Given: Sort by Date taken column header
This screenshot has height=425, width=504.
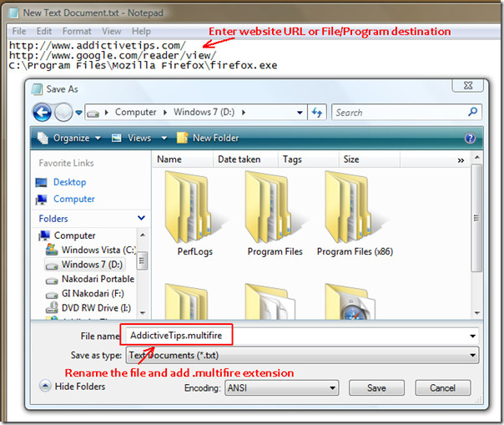Looking at the screenshot, I should coord(245,159).
